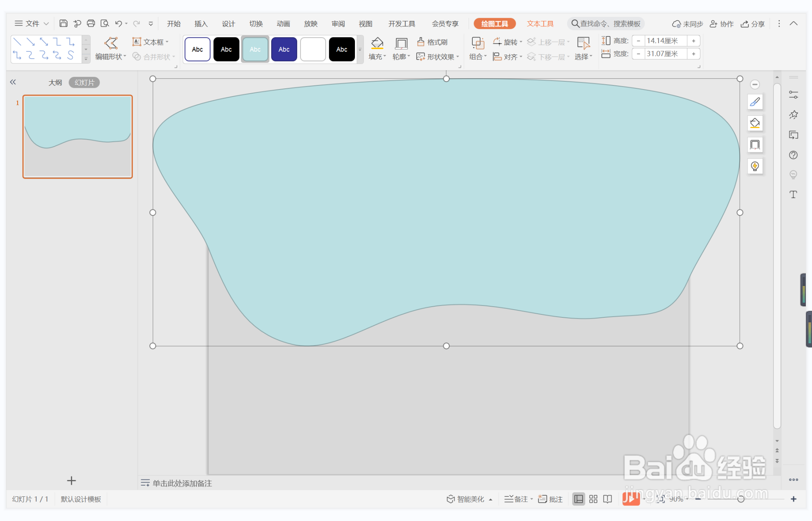Expand the Fill (填充) color dropdown
The width and height of the screenshot is (812, 521).
point(385,57)
